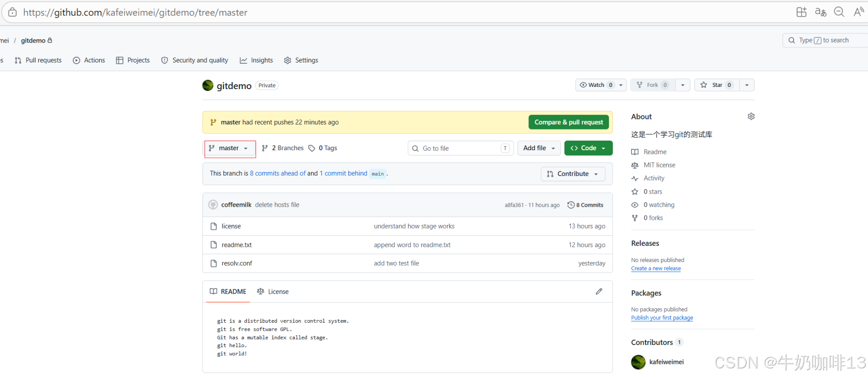Click the book icon beside Readme
Viewport: 868px width, 377px height.
(x=635, y=152)
